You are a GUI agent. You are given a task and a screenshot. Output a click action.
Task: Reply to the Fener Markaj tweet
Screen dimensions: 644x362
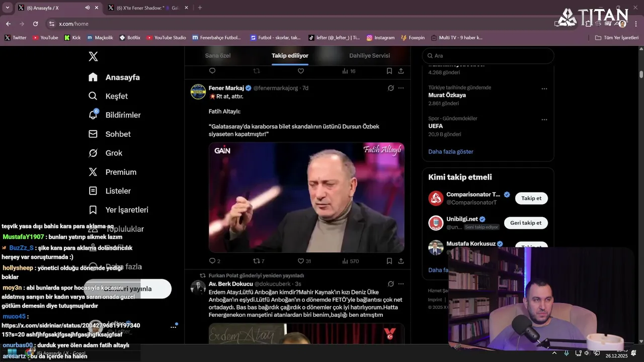(212, 261)
